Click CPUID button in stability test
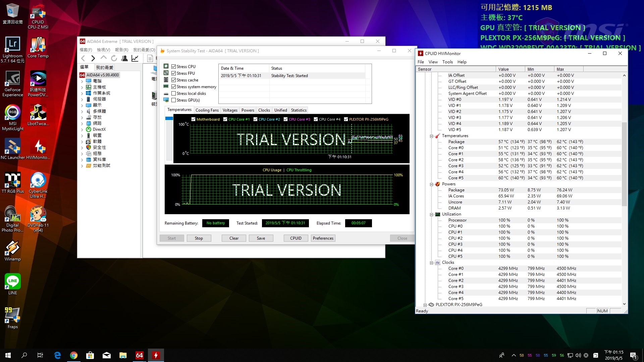This screenshot has height=362, width=644. point(296,238)
